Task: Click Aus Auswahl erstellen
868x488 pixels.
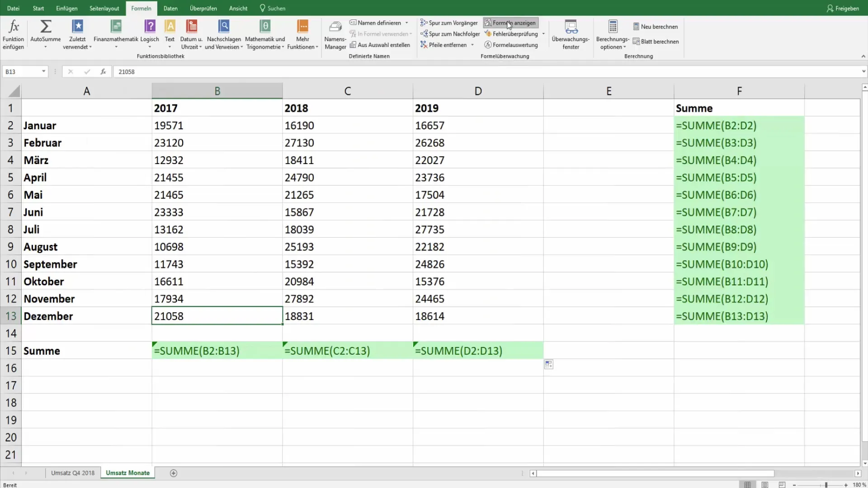Action: (x=380, y=45)
